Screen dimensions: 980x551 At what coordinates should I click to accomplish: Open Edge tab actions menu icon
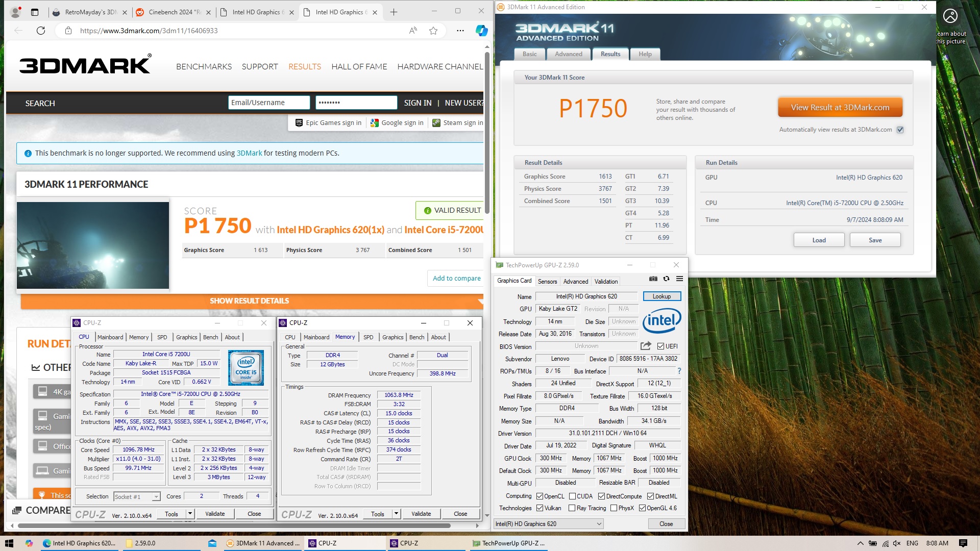tap(35, 12)
